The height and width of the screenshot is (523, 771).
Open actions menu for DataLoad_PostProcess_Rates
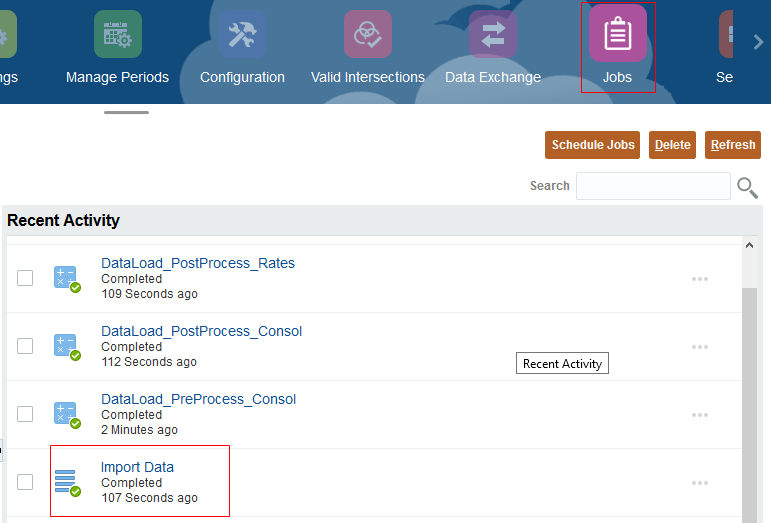[x=700, y=279]
